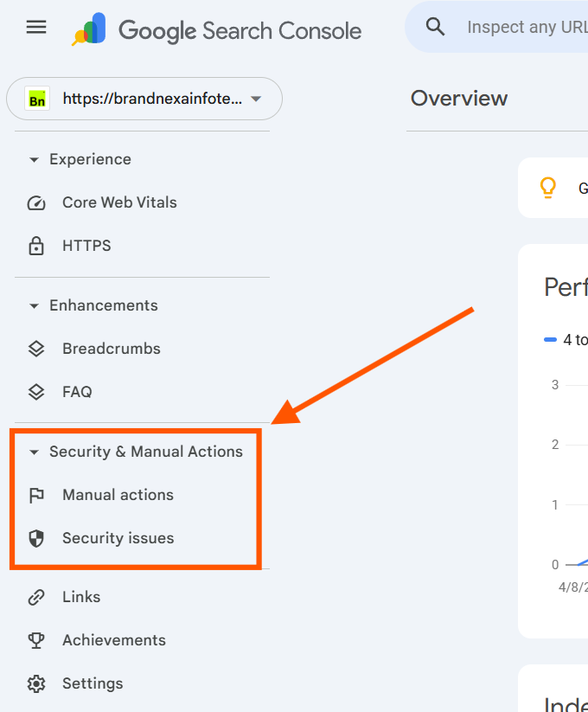Click the blue series swatch in chart legend
The width and height of the screenshot is (588, 712).
pos(549,339)
